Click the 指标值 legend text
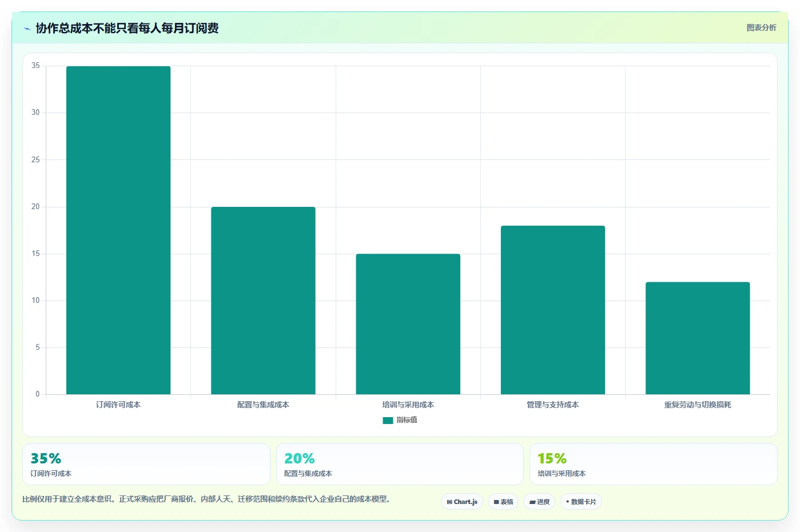Image resolution: width=800 pixels, height=532 pixels. tap(407, 420)
